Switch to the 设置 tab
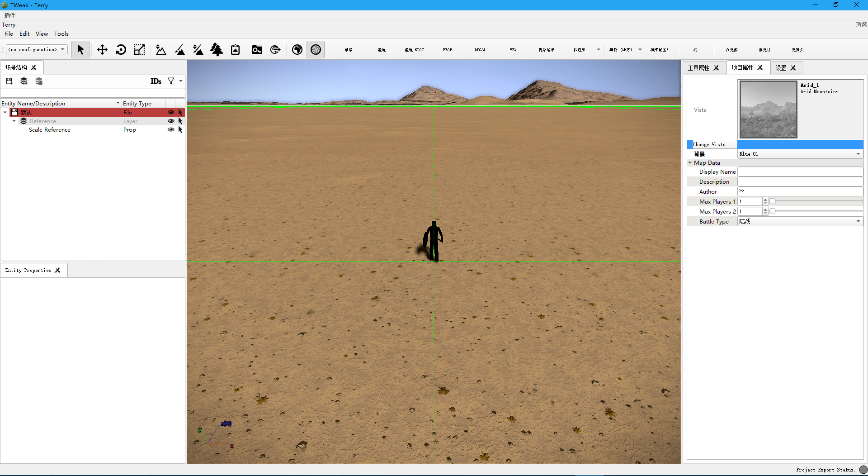 click(x=781, y=68)
